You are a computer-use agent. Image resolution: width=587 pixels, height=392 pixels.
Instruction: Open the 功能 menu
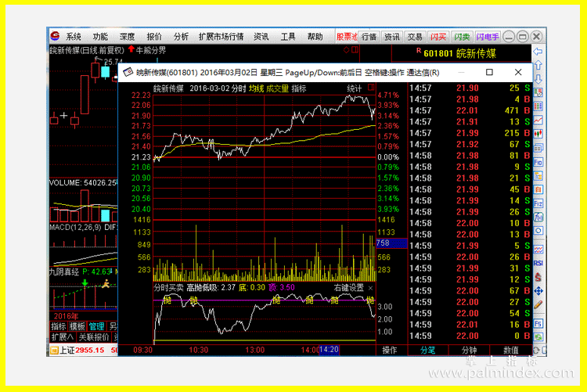[100, 36]
